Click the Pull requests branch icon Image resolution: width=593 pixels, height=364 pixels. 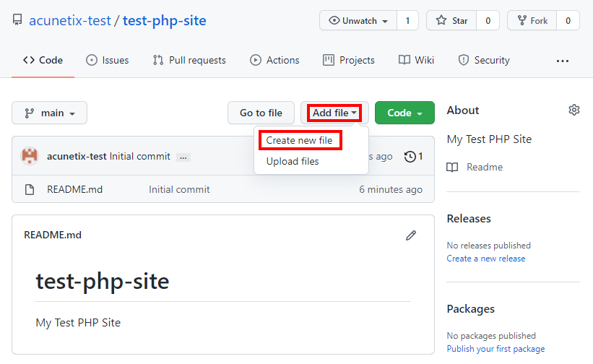(158, 60)
